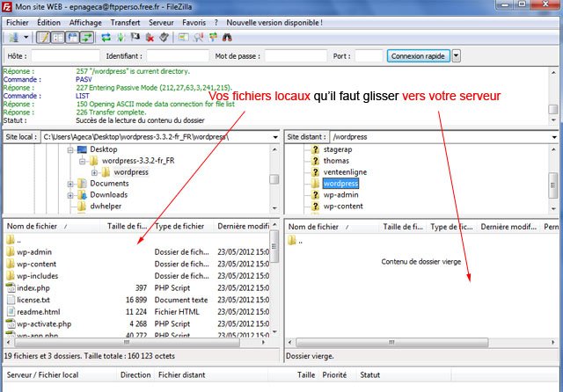Screen dimensions: 563x392
Task: Expand the Documents tree node
Action: 70,185
